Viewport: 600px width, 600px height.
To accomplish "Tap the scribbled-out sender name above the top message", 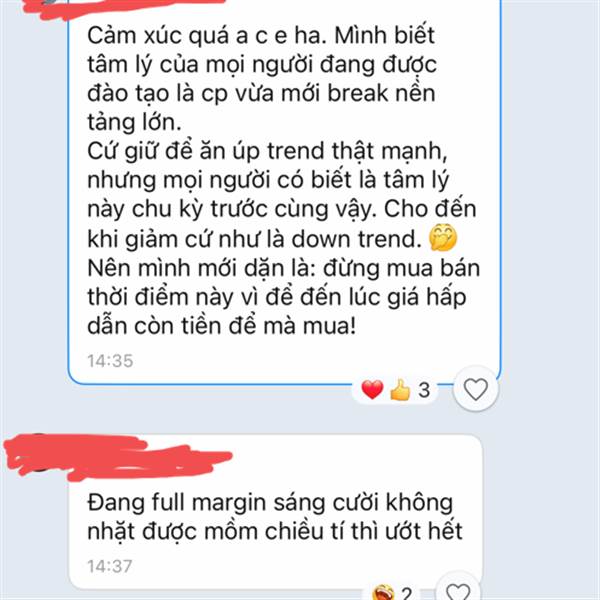I will (122, 8).
